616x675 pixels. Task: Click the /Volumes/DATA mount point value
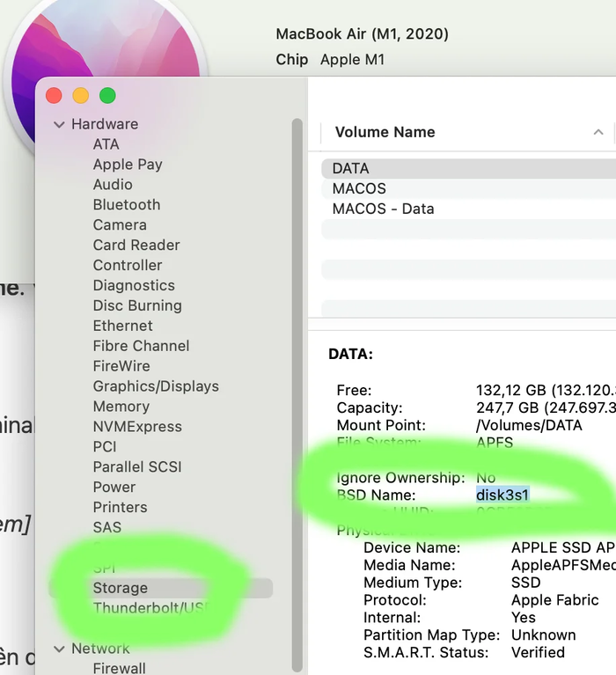pyautogui.click(x=529, y=425)
